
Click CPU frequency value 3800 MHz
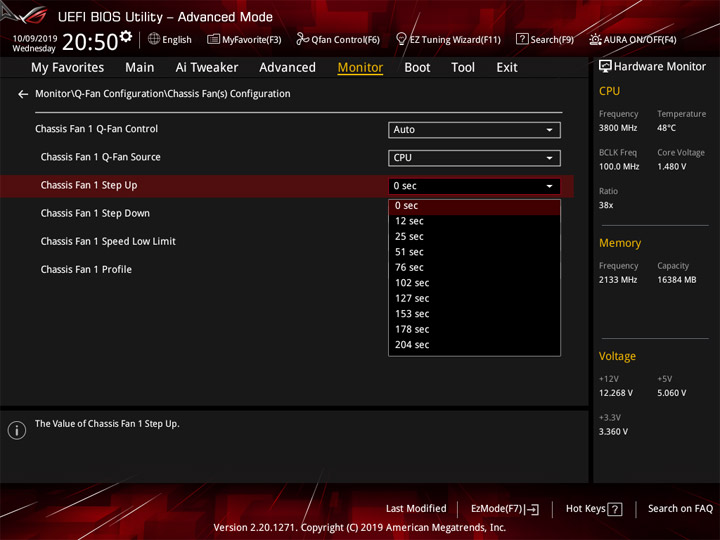coord(618,128)
